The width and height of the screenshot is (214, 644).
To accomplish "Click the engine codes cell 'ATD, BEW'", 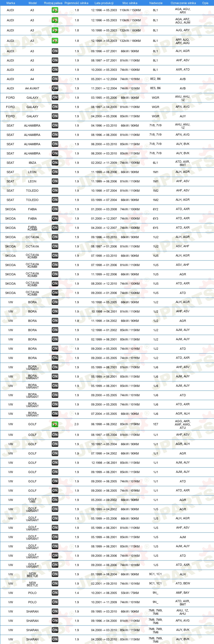I will pos(183,583).
